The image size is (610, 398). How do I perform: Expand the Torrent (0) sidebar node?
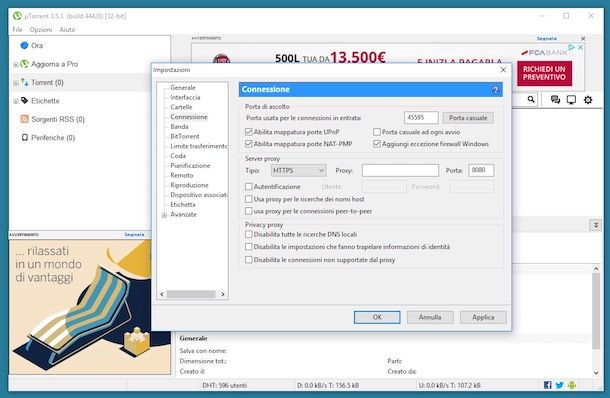point(16,83)
